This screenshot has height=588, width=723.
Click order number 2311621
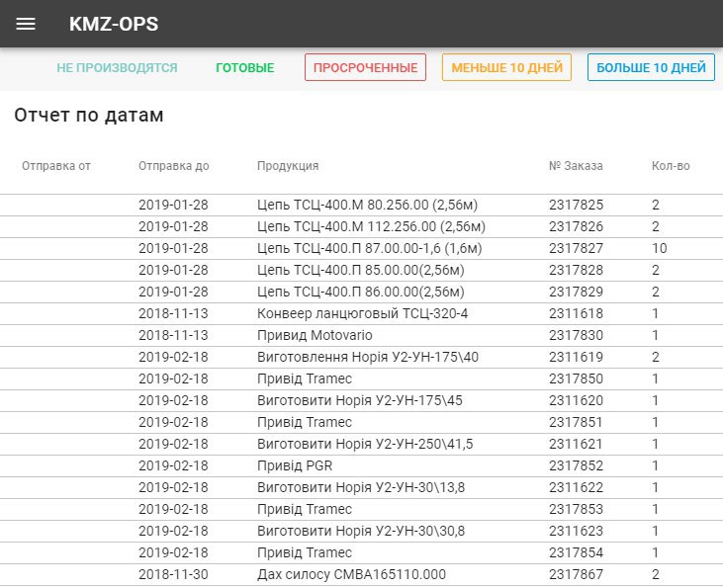point(576,444)
